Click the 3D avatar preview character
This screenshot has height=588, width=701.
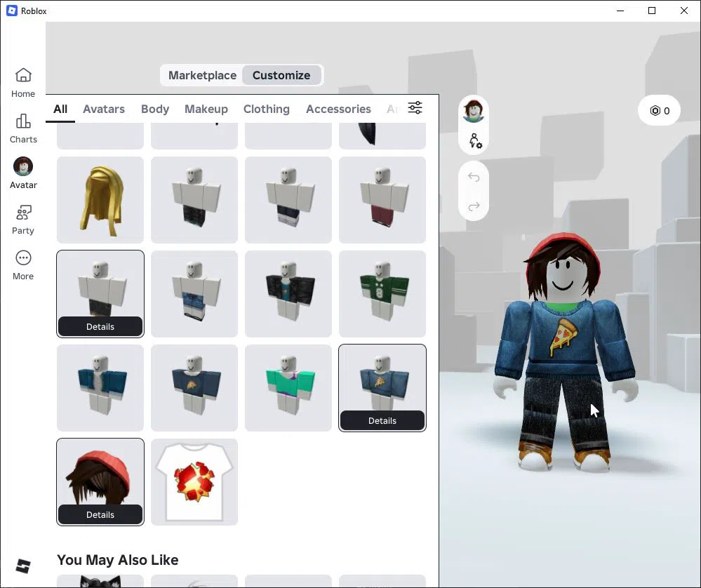565,353
